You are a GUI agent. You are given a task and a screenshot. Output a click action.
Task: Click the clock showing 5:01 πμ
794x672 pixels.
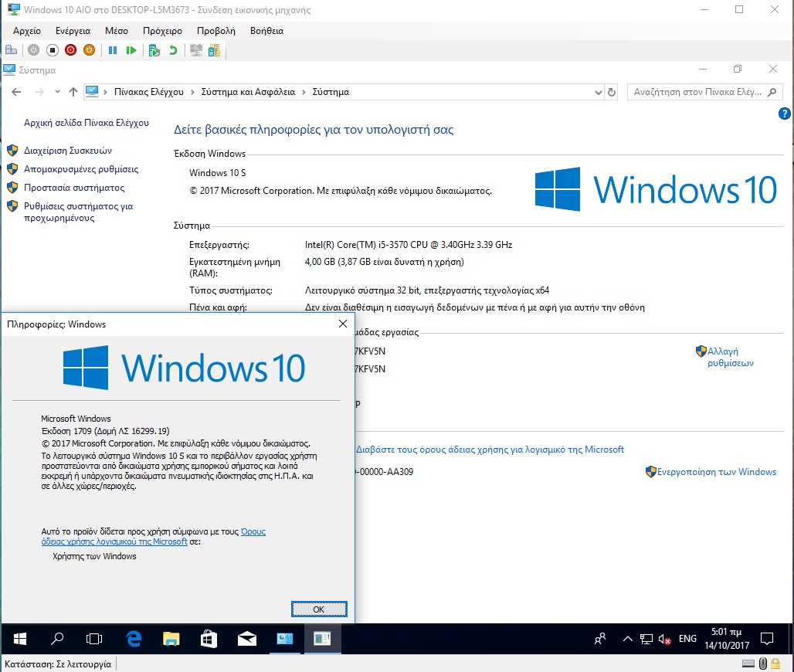727,639
